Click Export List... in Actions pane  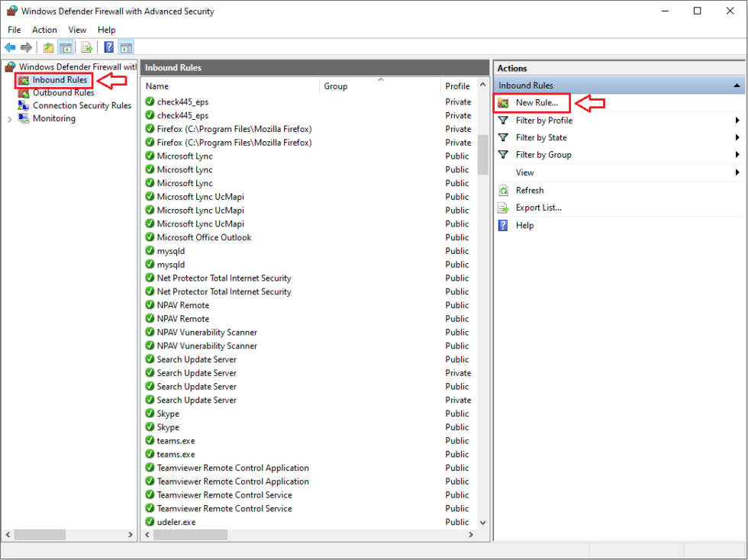tap(538, 208)
